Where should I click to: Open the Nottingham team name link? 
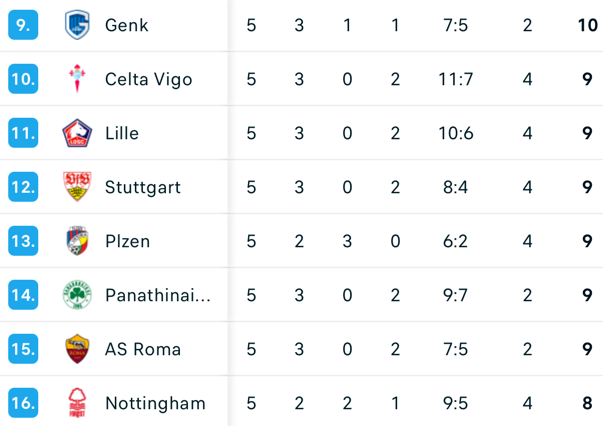pos(155,403)
